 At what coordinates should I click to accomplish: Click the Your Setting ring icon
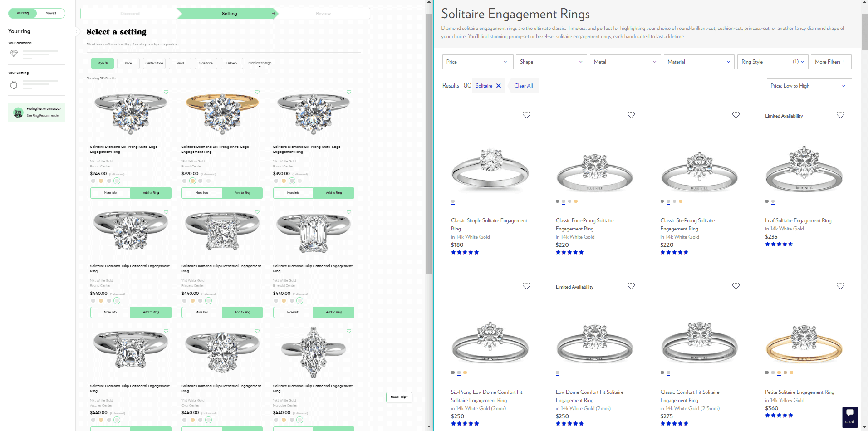(x=14, y=85)
